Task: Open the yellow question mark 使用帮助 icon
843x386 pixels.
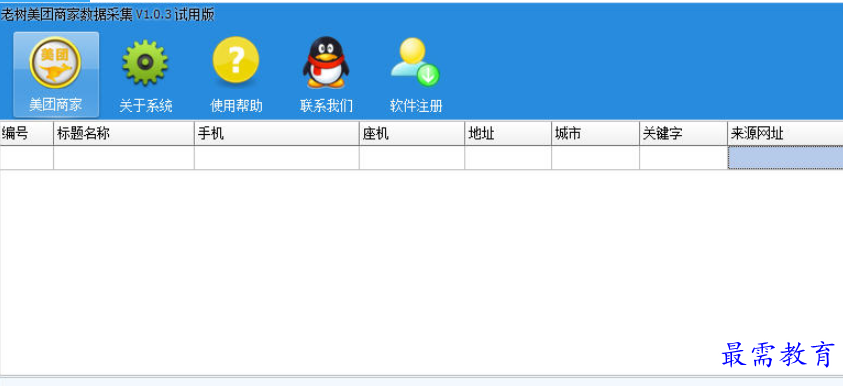Action: 236,74
